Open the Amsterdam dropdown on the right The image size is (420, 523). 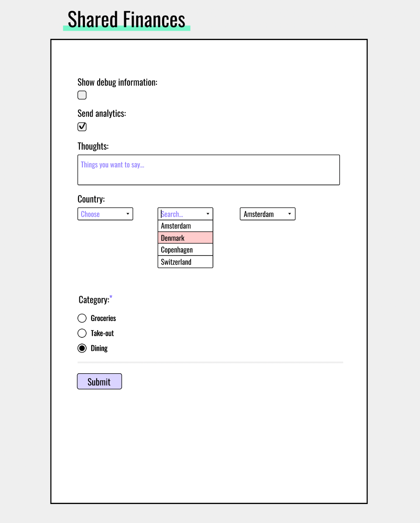coord(267,214)
